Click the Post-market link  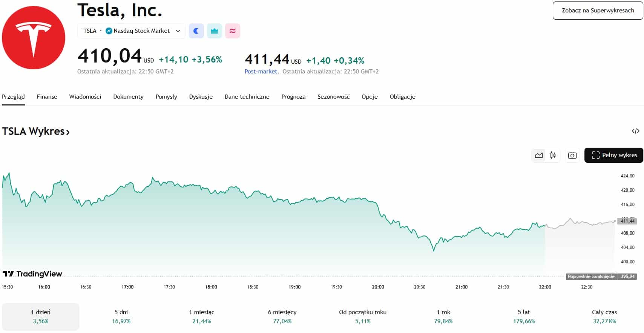tap(261, 72)
